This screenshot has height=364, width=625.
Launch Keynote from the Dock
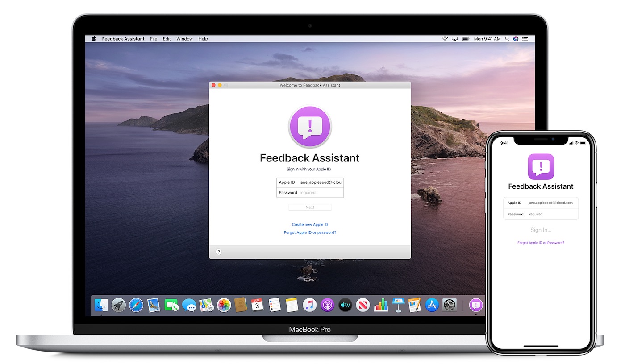[398, 305]
